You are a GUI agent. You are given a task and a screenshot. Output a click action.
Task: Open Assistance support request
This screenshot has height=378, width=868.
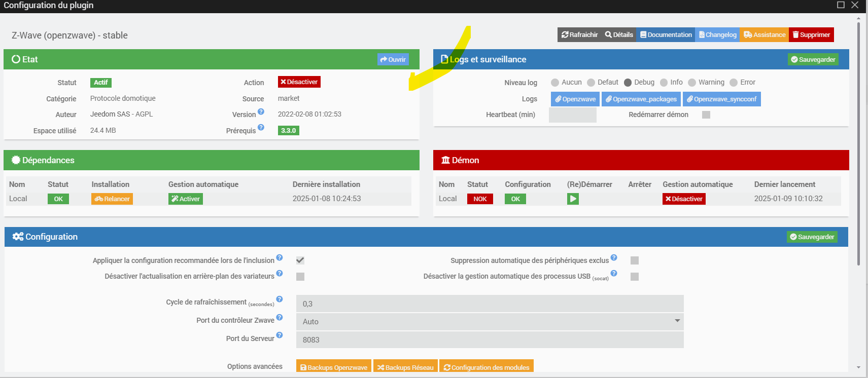764,34
